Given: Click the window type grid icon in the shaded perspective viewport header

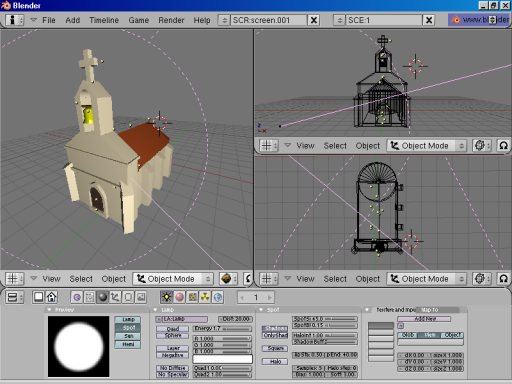Looking at the screenshot, I should pyautogui.click(x=15, y=279).
